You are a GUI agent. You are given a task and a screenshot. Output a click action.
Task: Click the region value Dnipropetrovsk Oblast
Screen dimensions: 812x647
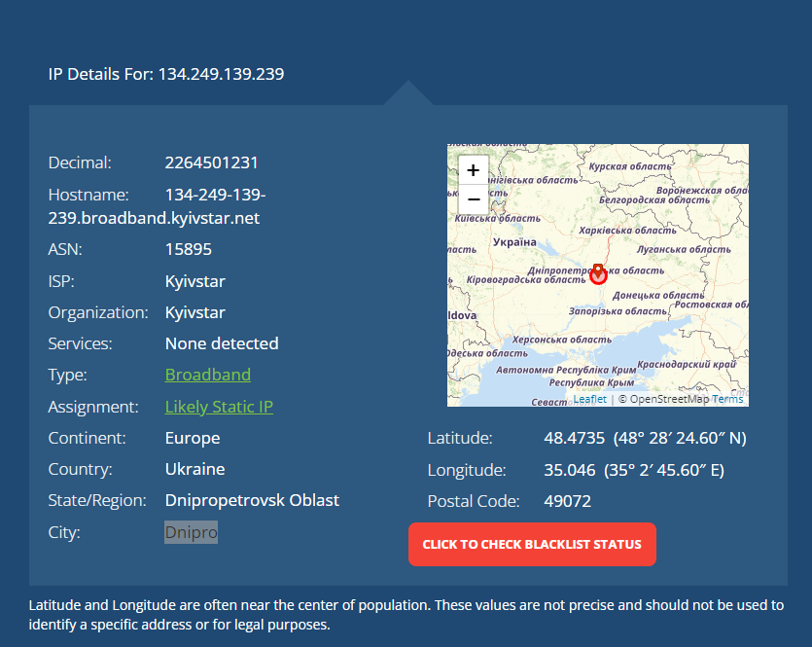pyautogui.click(x=252, y=500)
